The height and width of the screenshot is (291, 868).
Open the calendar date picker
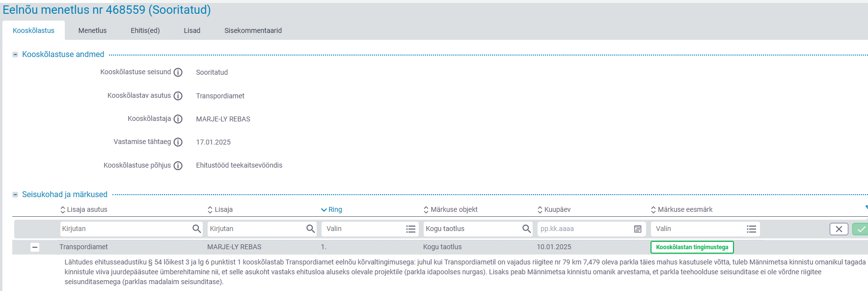pos(638,229)
